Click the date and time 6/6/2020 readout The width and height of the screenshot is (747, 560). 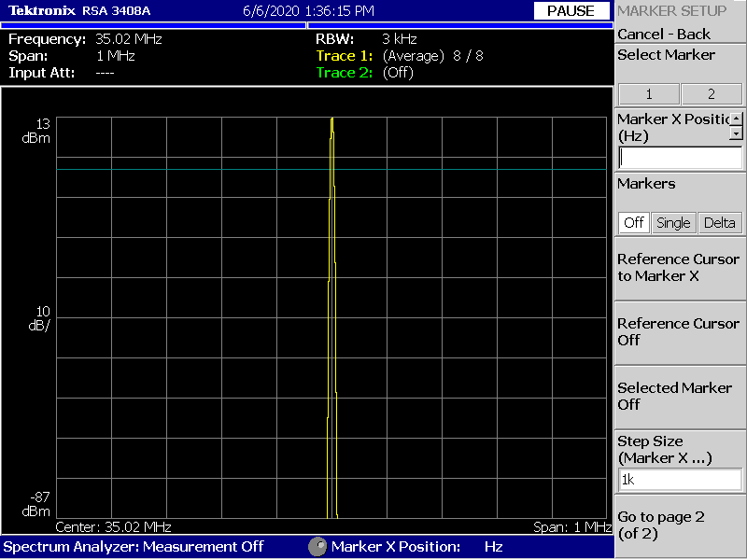[x=309, y=10]
